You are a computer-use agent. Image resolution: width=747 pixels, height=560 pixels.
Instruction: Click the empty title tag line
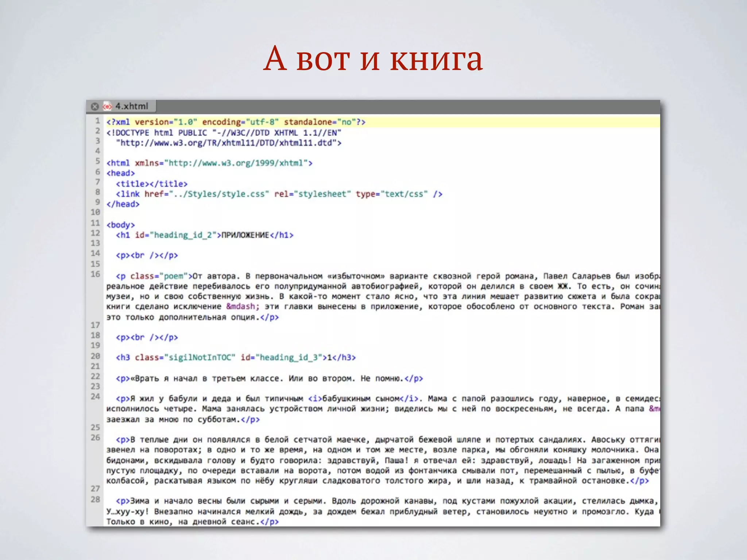151,184
